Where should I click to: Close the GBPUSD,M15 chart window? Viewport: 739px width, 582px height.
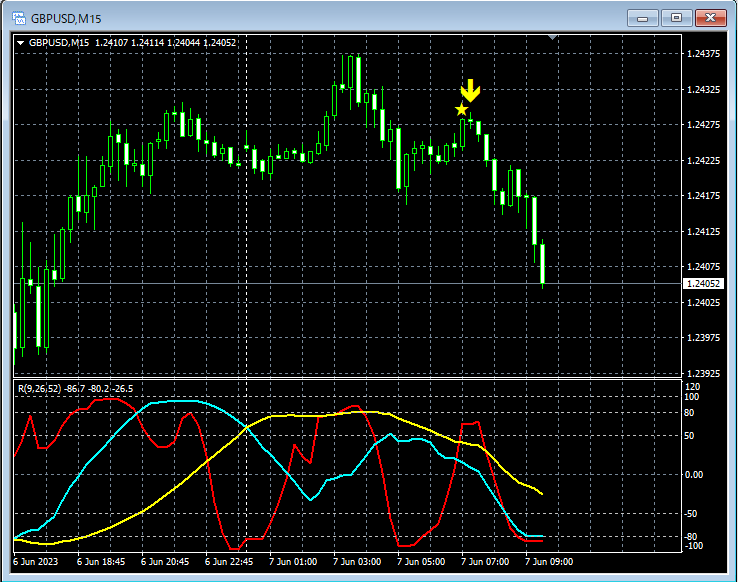[711, 17]
